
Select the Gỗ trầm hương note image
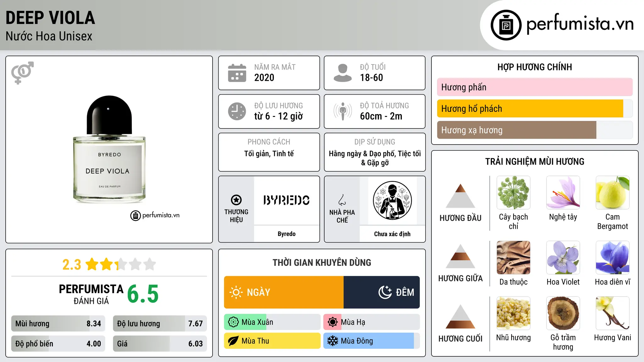(563, 313)
